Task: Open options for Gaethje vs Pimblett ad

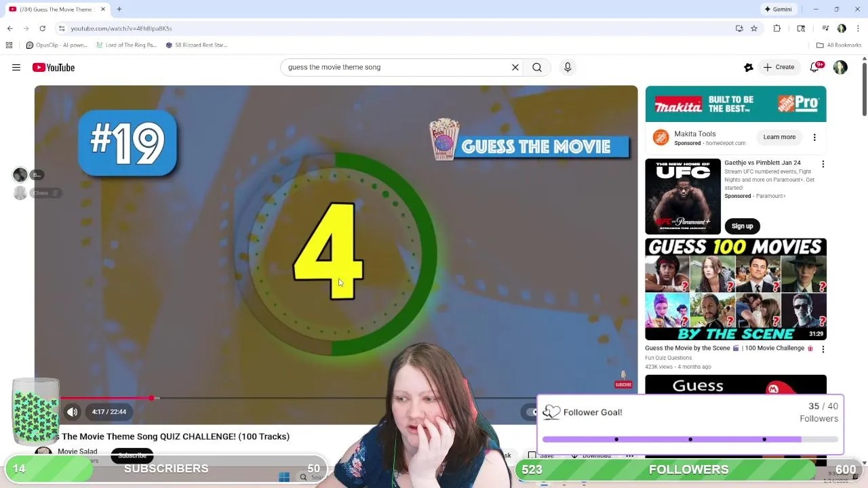Action: pos(823,164)
